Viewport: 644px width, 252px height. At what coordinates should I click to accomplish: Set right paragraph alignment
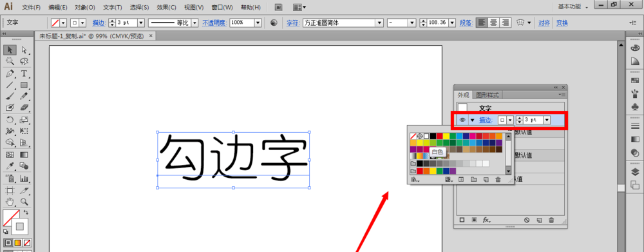505,23
